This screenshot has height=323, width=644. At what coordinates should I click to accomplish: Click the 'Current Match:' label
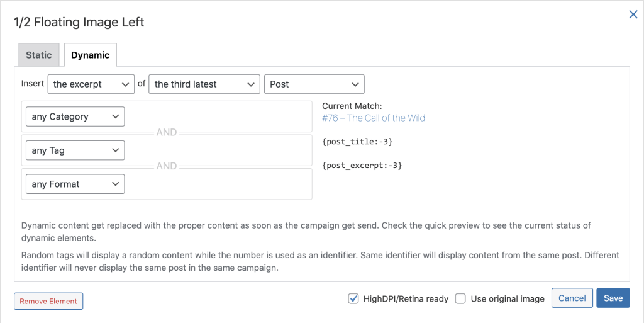pos(352,106)
